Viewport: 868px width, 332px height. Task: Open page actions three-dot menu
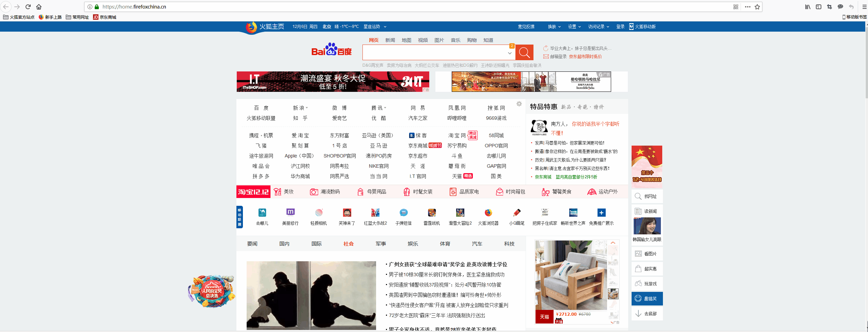point(747,7)
